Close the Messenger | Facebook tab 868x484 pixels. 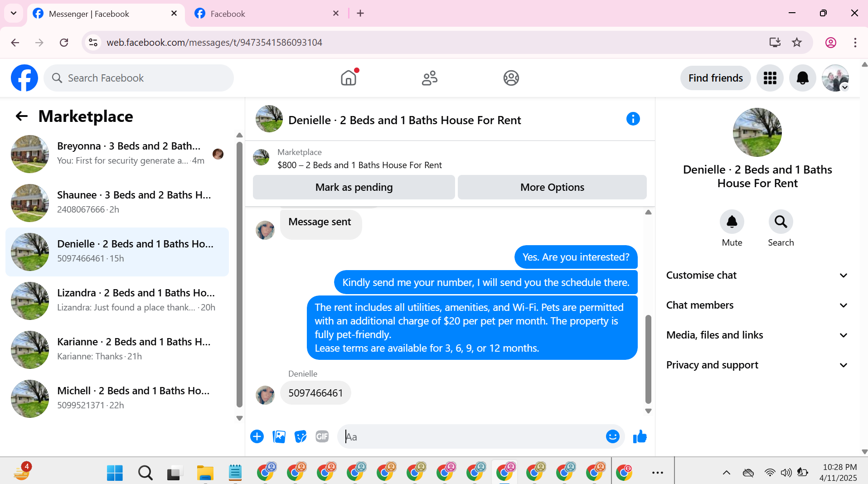click(174, 14)
